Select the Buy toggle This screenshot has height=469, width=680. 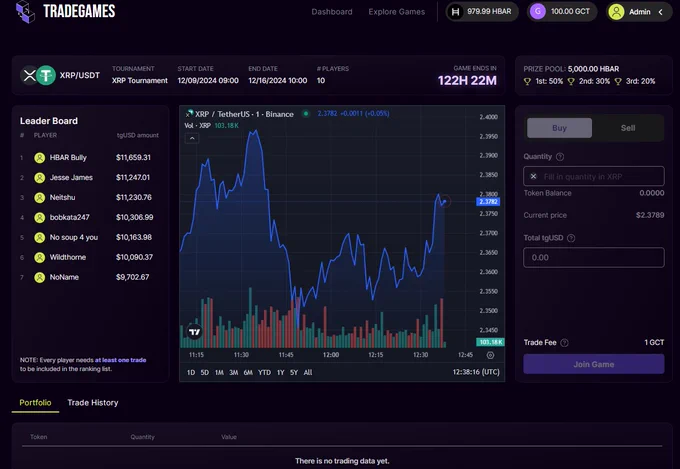[x=559, y=128]
